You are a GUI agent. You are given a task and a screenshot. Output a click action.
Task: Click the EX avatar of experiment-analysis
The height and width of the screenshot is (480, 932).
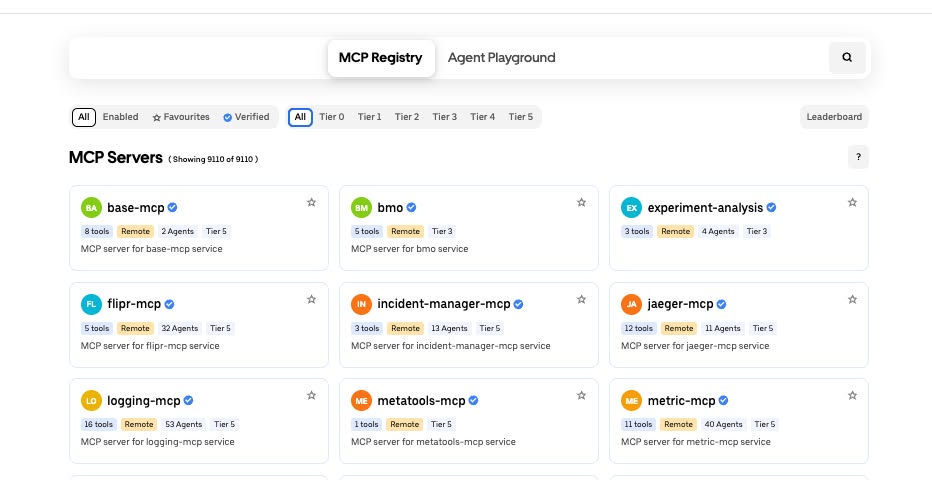click(631, 208)
